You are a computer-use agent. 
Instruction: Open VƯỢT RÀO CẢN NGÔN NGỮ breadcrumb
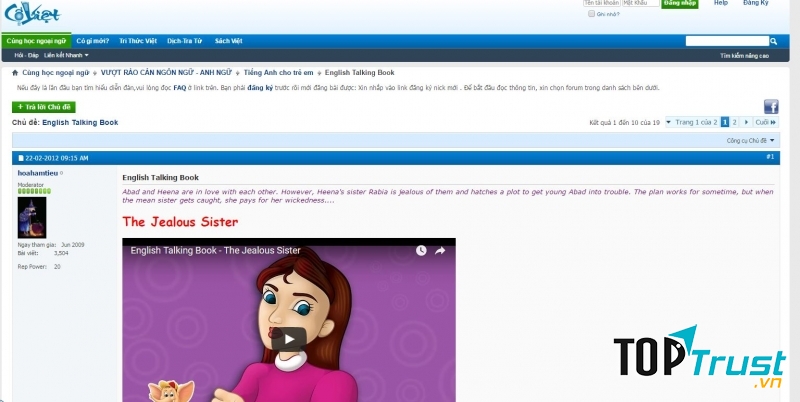pyautogui.click(x=166, y=73)
